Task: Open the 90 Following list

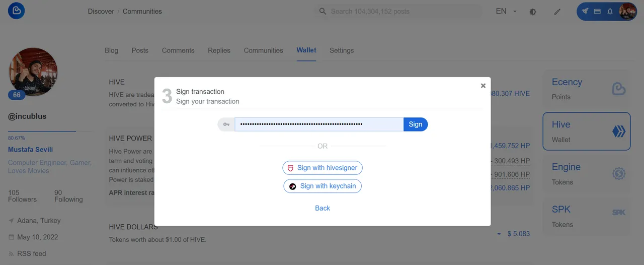Action: coord(68,196)
